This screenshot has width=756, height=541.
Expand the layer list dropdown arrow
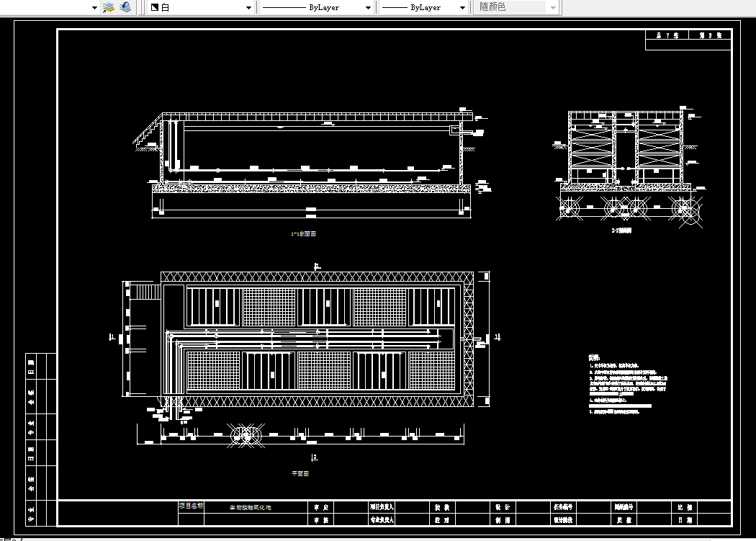coord(94,8)
